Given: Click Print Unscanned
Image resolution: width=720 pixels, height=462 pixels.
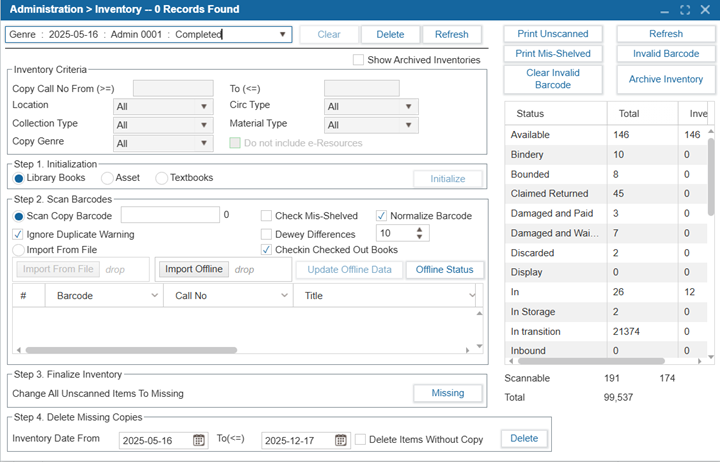Looking at the screenshot, I should tap(553, 34).
